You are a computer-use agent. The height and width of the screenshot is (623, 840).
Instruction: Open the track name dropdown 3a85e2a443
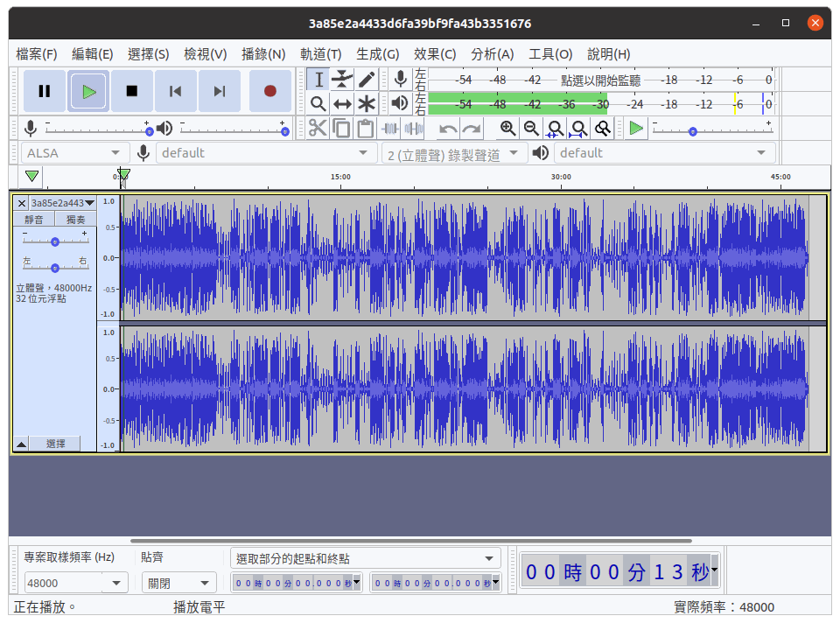(x=63, y=203)
